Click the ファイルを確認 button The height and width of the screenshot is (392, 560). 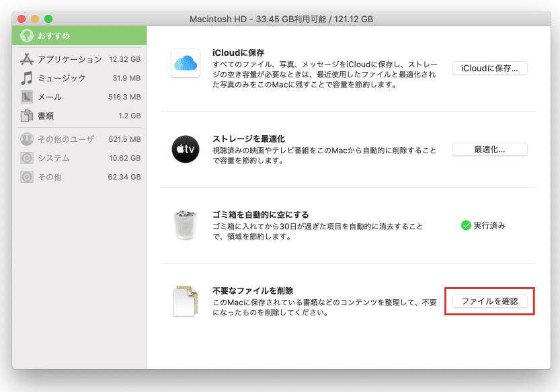(489, 303)
